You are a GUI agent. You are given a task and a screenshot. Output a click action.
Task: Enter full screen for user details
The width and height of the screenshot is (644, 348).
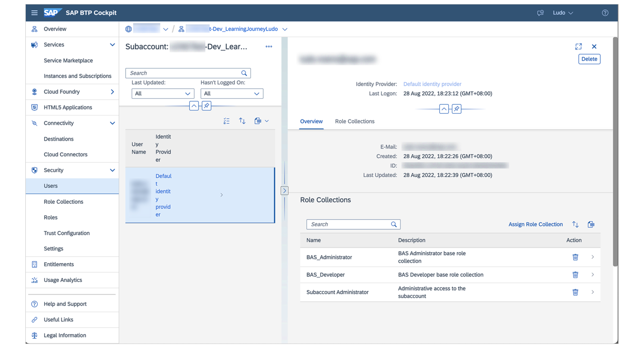[x=578, y=47]
